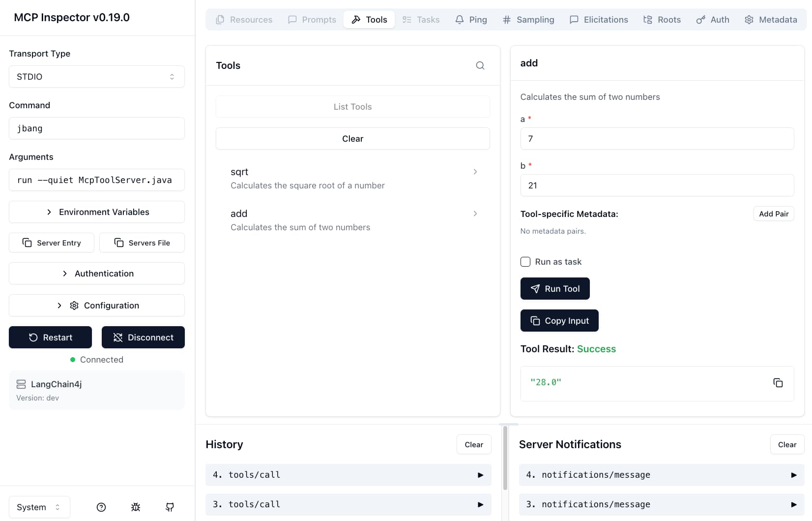Expand history entry 4 tools/call
Viewport: 812px width, 521px height.
(x=348, y=475)
